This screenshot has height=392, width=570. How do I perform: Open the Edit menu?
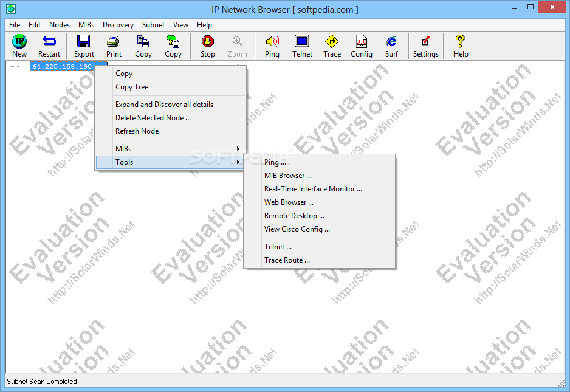click(35, 25)
